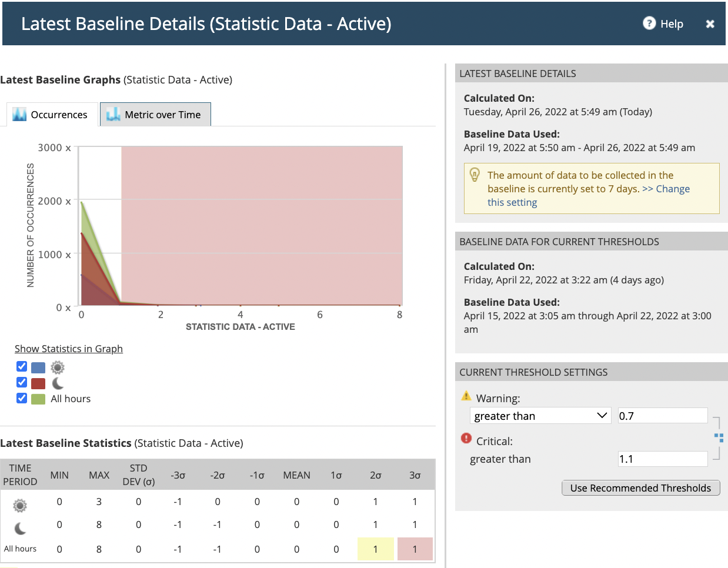Click Use Recommended Thresholds button
728x568 pixels.
coord(640,488)
